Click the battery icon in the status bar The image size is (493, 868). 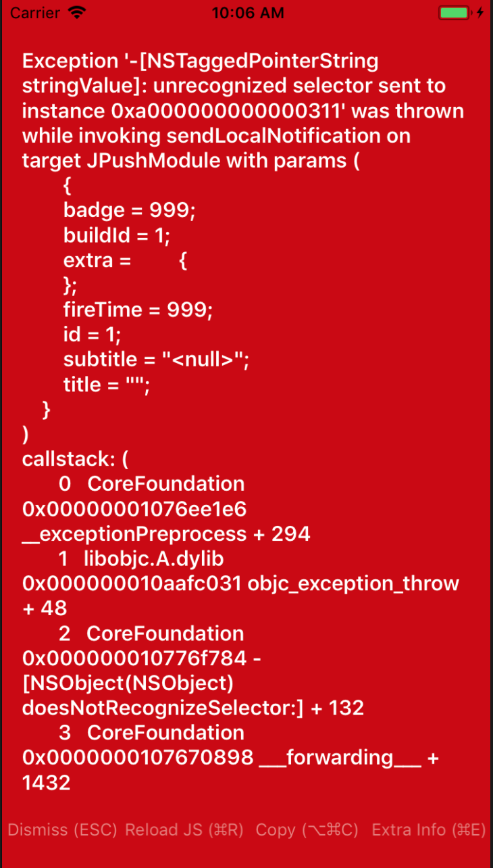coord(454,12)
